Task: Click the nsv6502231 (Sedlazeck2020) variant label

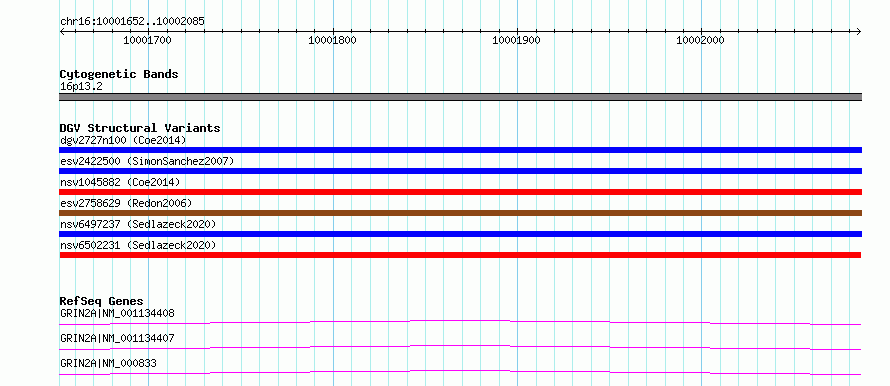Action: click(138, 245)
